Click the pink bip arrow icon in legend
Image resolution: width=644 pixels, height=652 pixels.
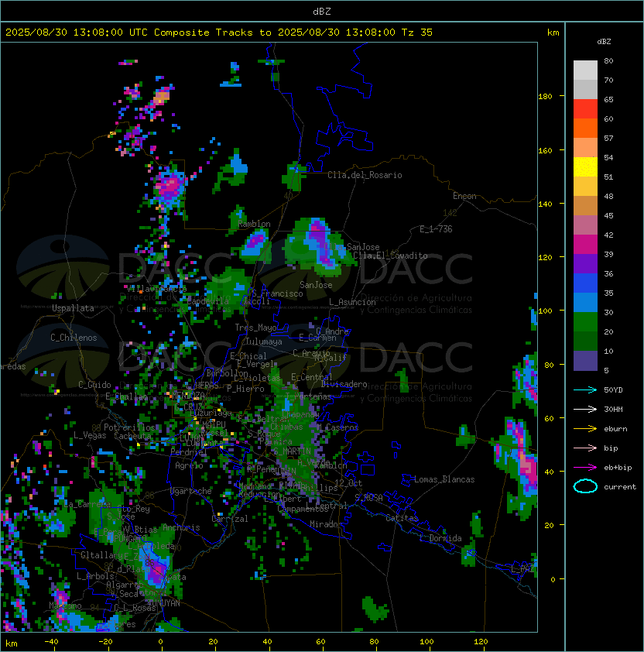[x=585, y=448]
